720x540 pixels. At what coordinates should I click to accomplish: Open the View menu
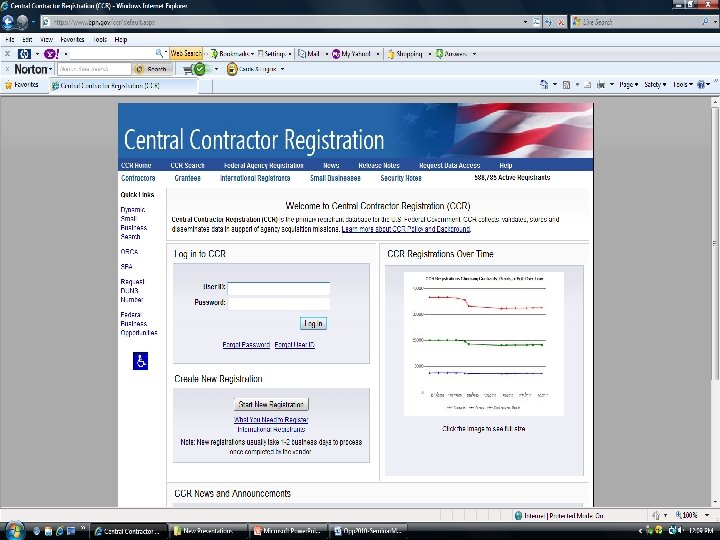[46, 39]
